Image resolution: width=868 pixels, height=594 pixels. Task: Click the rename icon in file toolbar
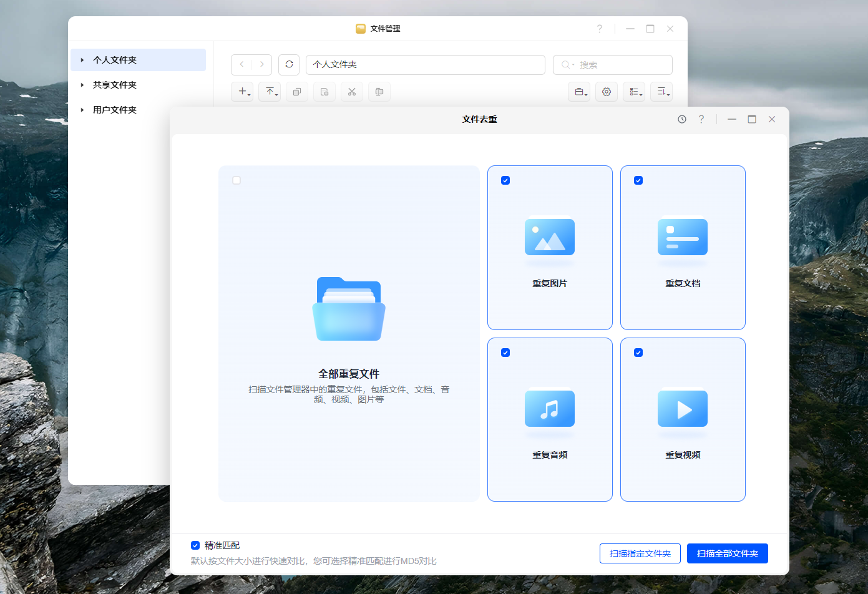tap(379, 92)
